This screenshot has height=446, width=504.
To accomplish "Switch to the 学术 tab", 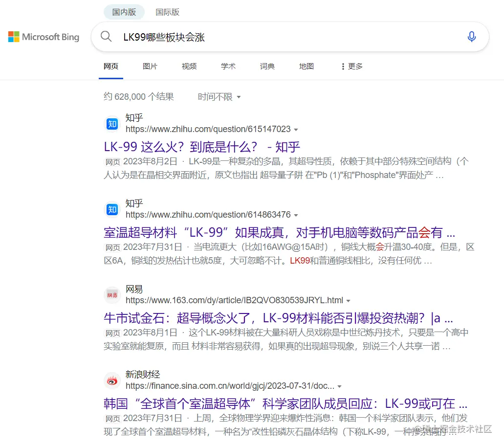I will pyautogui.click(x=228, y=66).
